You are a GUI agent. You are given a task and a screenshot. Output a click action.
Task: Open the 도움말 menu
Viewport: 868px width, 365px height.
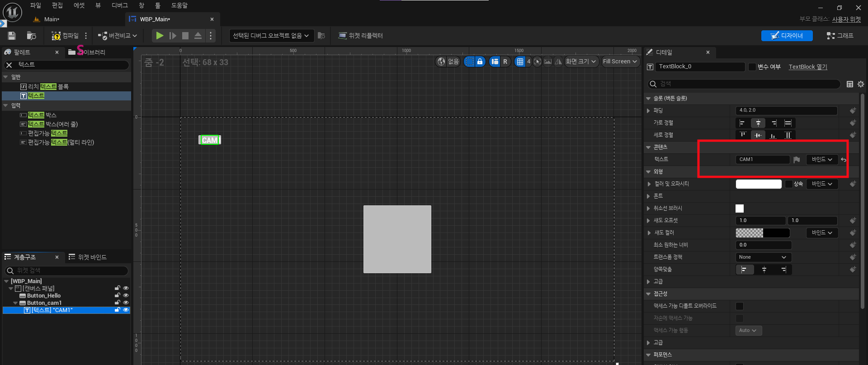point(179,5)
